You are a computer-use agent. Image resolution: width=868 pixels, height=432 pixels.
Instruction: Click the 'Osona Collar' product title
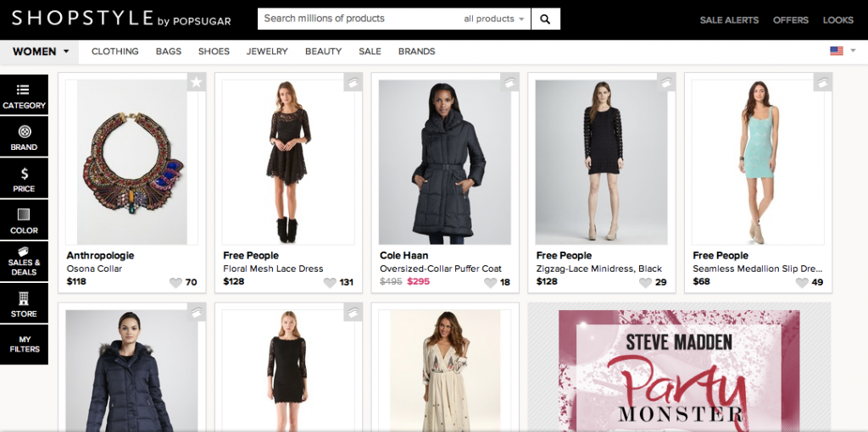click(94, 269)
